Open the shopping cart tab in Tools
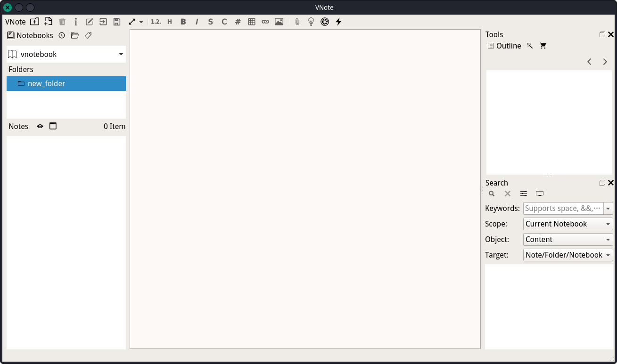 [543, 46]
